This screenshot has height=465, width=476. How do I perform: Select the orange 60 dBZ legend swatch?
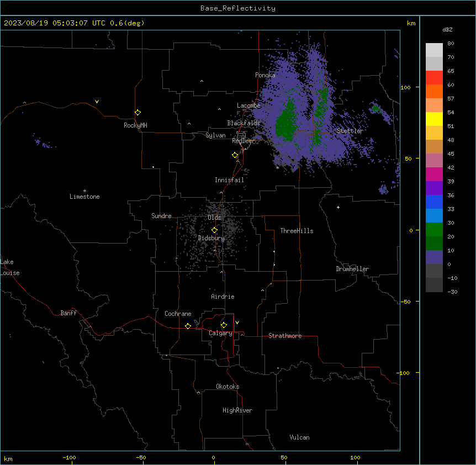(434, 91)
